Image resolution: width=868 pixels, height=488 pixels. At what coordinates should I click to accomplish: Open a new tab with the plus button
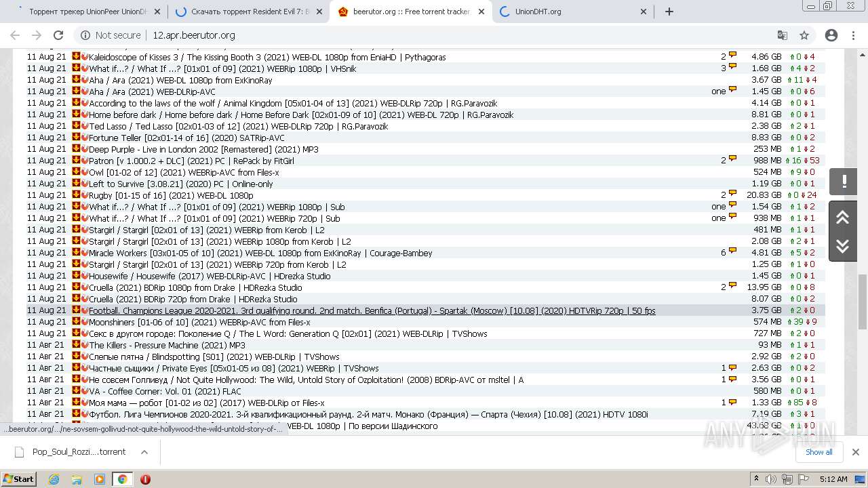tap(669, 12)
